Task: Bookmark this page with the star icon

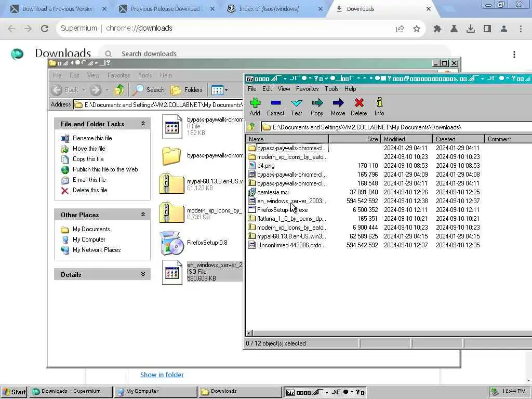Action: click(x=417, y=29)
